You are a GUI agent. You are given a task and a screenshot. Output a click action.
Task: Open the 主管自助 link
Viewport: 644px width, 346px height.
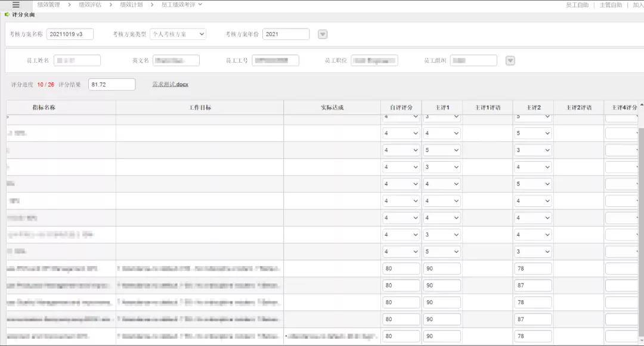pos(611,5)
